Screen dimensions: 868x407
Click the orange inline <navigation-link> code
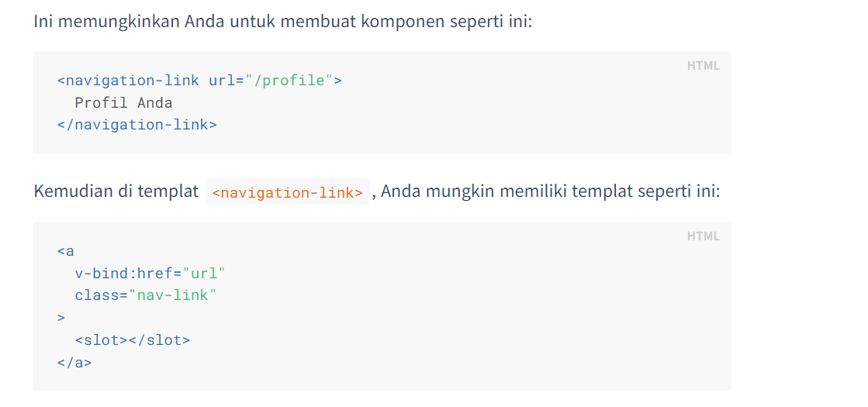[287, 192]
